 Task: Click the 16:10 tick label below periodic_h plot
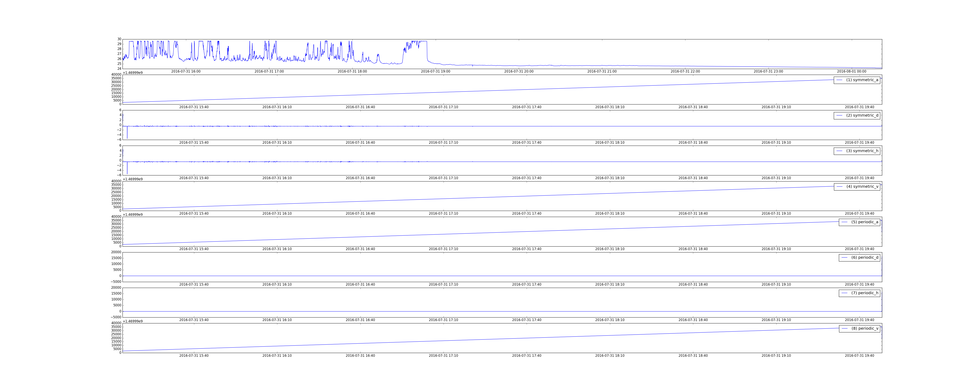(277, 320)
